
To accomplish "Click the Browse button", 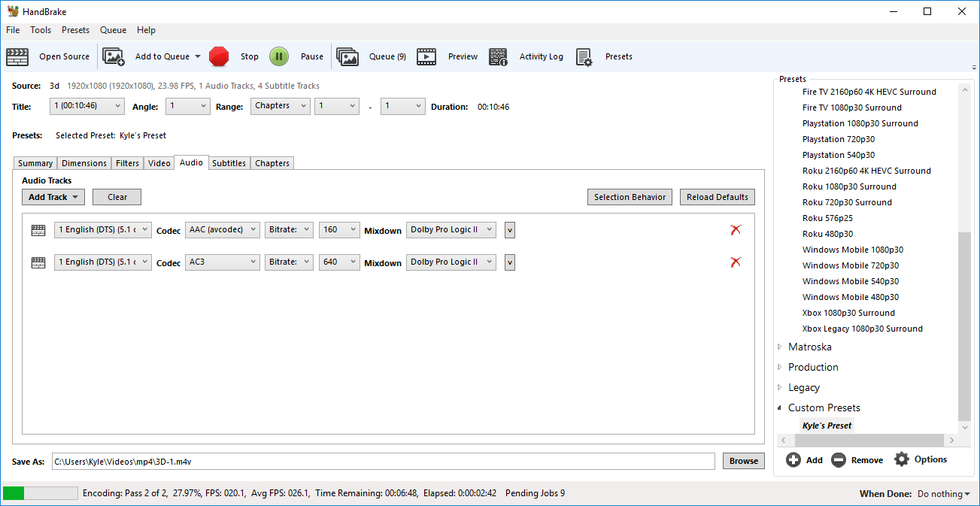I will pos(744,461).
